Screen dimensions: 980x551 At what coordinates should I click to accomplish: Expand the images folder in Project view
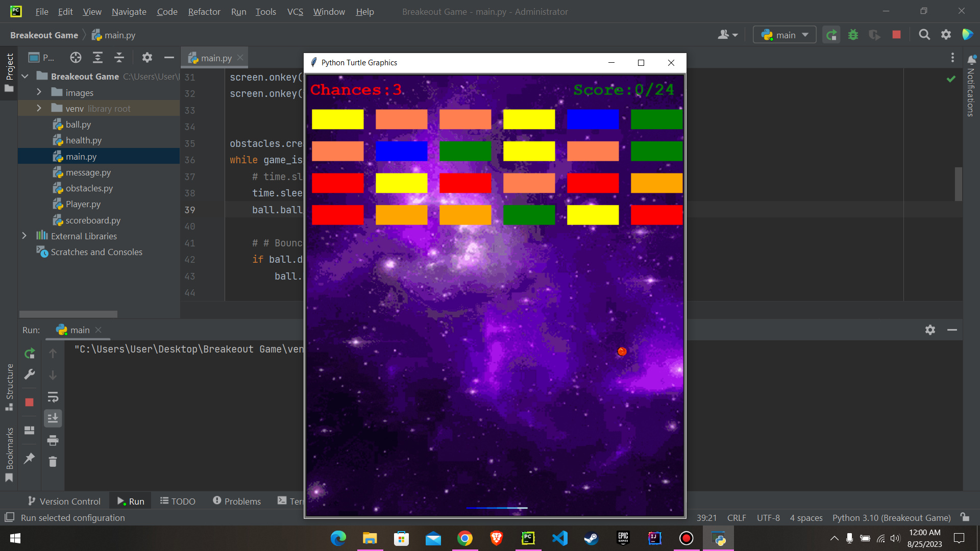point(39,92)
